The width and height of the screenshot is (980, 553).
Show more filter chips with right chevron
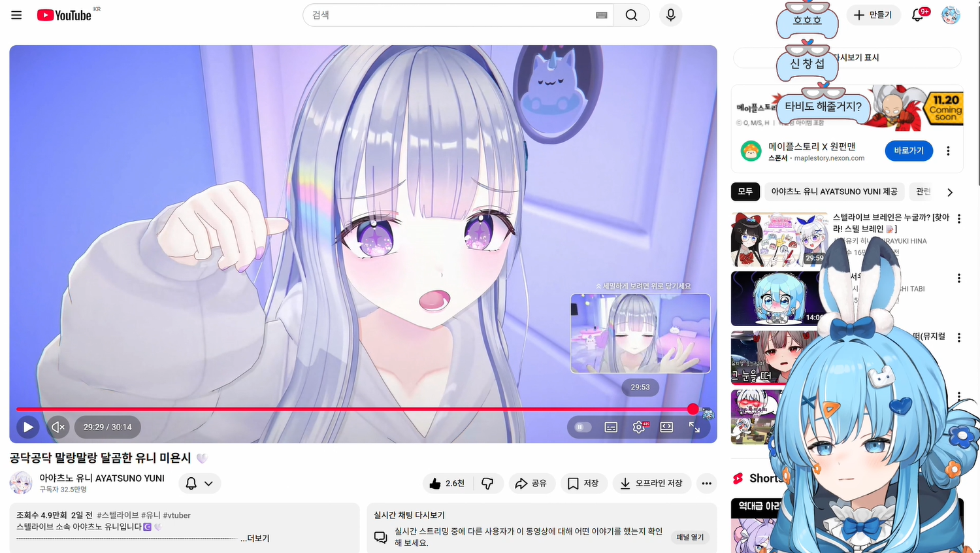[x=950, y=192]
